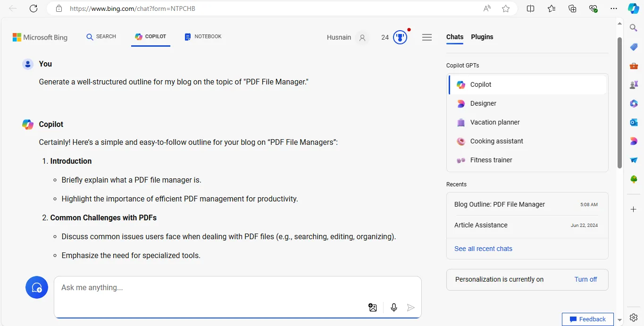Click the new topic chat button
This screenshot has width=644, height=326.
click(x=37, y=287)
